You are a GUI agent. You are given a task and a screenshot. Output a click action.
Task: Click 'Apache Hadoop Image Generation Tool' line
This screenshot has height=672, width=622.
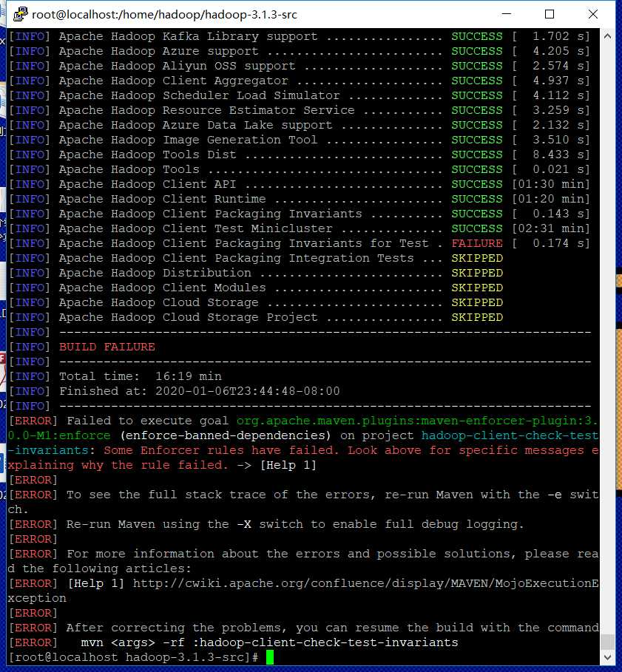[x=300, y=140]
